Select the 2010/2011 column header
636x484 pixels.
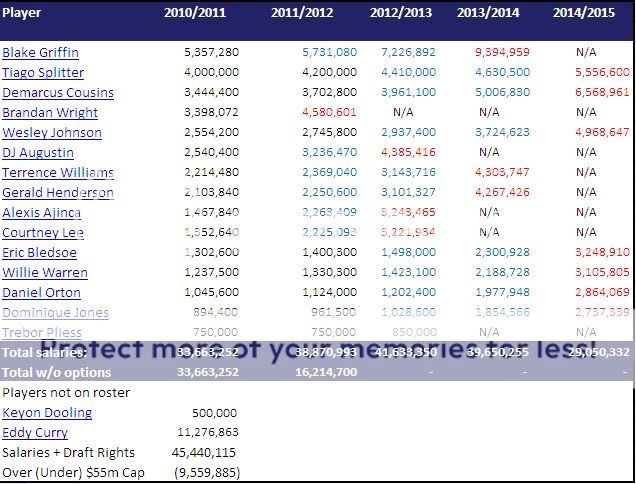click(195, 12)
